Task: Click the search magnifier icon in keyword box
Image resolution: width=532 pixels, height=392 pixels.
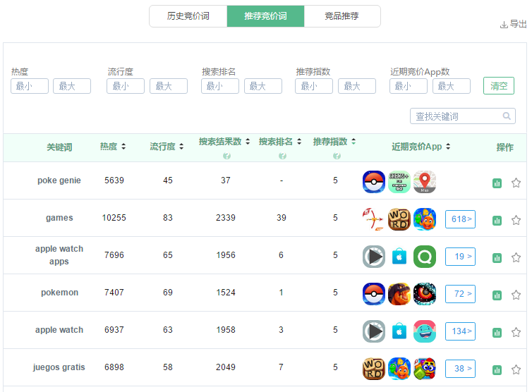Action: click(507, 116)
